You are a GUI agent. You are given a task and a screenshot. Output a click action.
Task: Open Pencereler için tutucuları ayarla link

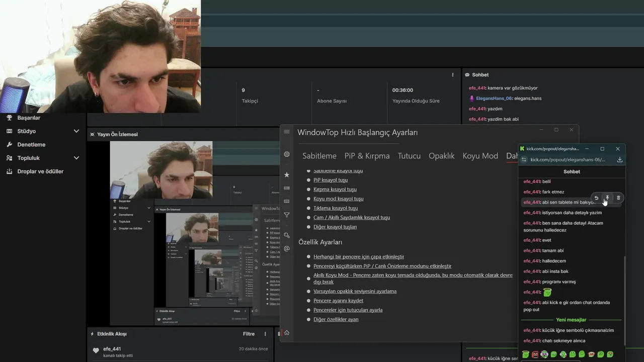(348, 310)
